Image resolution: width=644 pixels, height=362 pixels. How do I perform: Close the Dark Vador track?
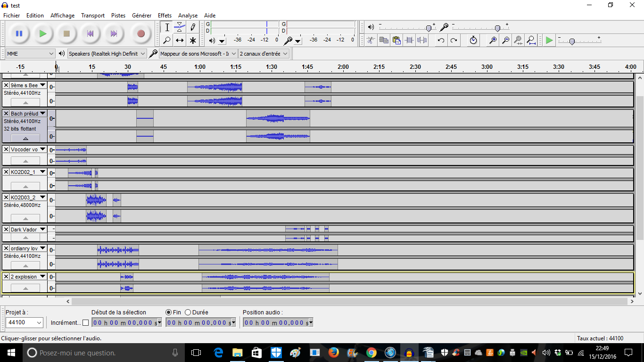6,230
